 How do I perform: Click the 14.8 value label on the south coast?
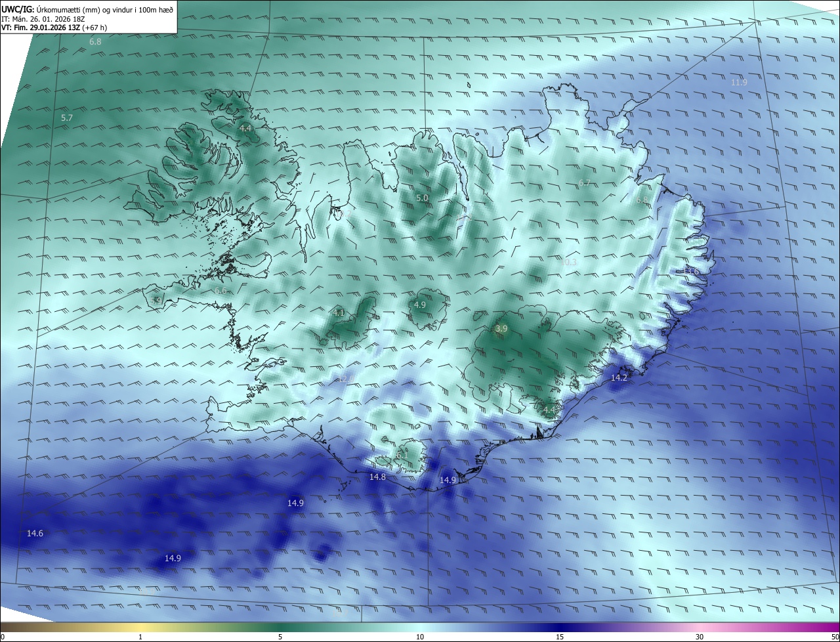coord(377,477)
